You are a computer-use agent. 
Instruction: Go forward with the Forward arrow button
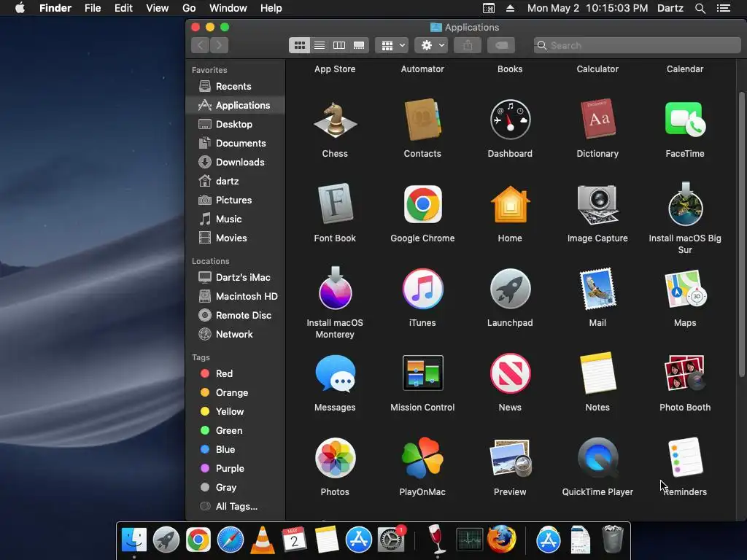coord(219,45)
